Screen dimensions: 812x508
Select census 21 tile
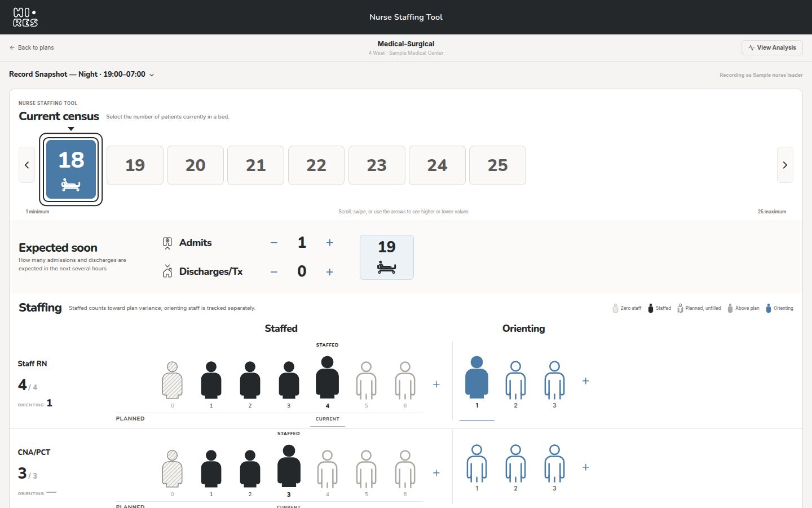(255, 165)
